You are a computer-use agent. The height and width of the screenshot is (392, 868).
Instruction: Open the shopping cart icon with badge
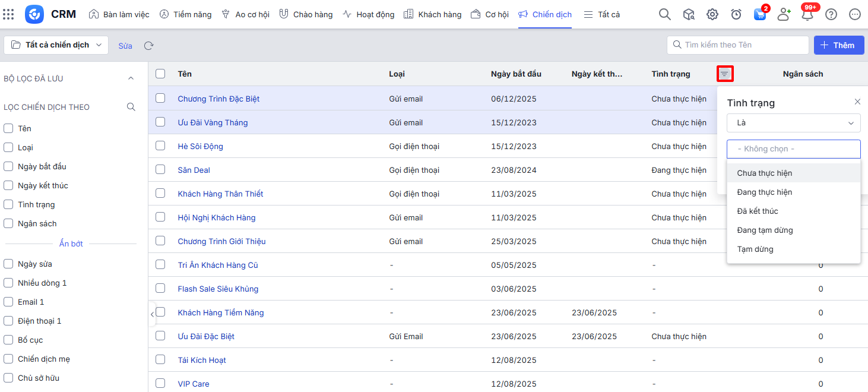(760, 14)
